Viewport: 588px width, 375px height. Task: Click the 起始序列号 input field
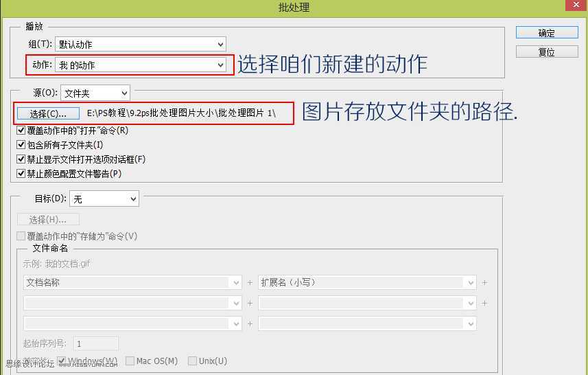[96, 343]
